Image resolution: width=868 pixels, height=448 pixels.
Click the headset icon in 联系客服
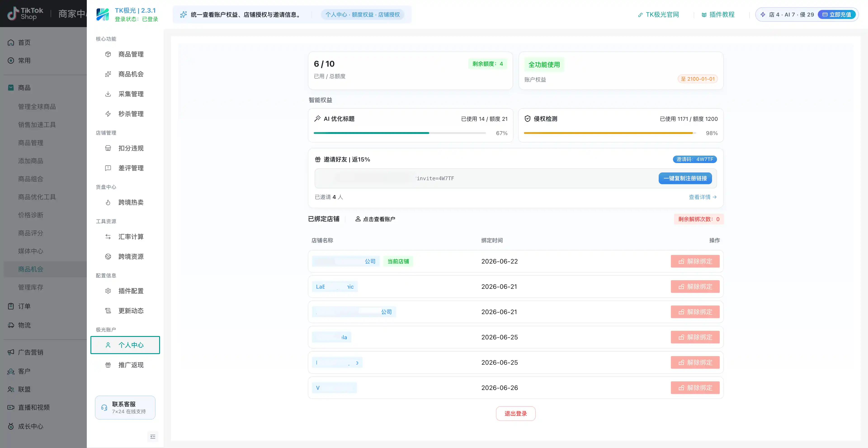[x=104, y=408]
